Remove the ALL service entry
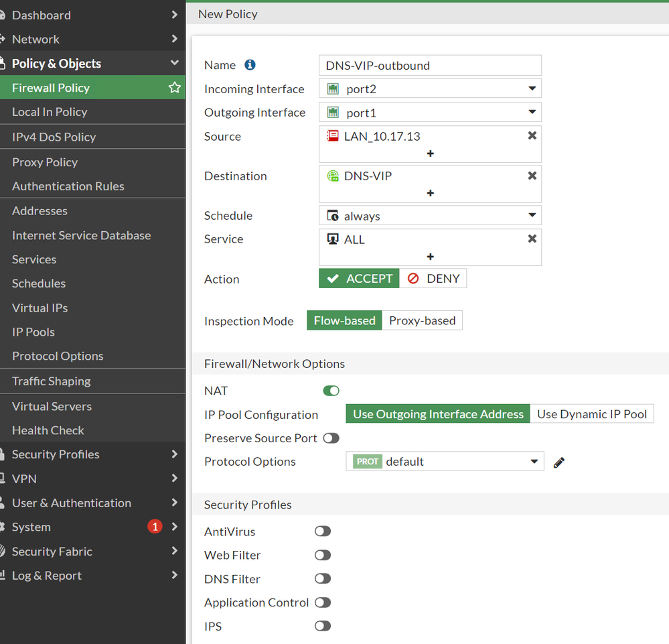The image size is (669, 644). point(532,239)
